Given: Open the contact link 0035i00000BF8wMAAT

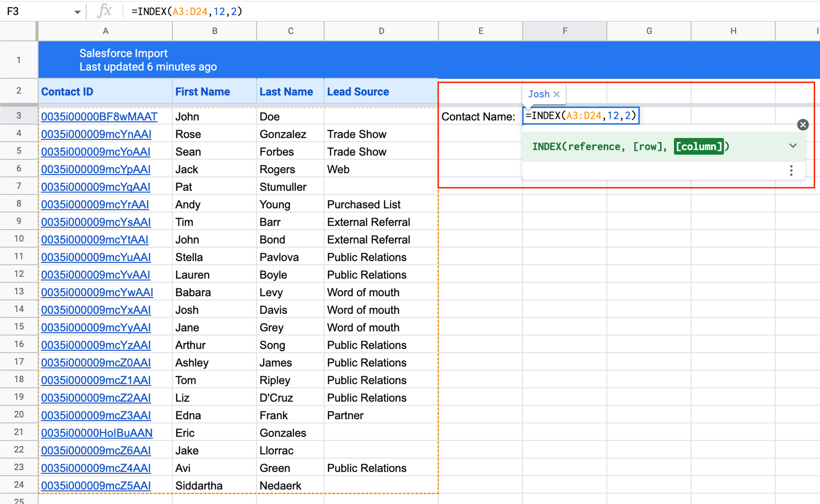Looking at the screenshot, I should pos(99,116).
